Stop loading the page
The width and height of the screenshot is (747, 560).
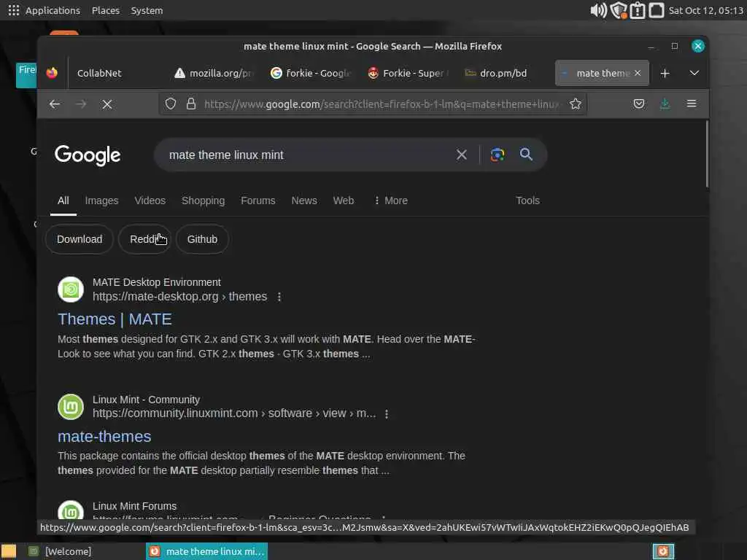click(107, 104)
